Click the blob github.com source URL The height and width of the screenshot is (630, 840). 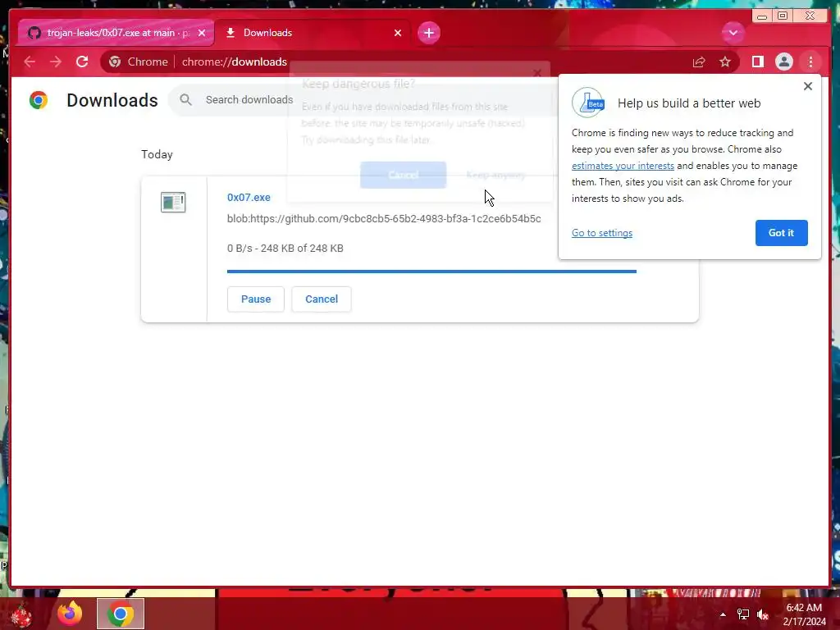click(x=384, y=218)
